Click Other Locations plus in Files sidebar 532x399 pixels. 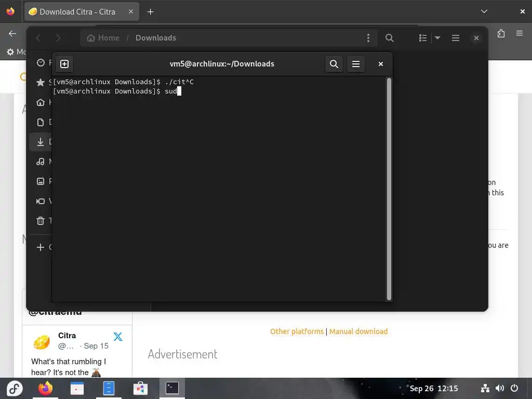pos(41,247)
